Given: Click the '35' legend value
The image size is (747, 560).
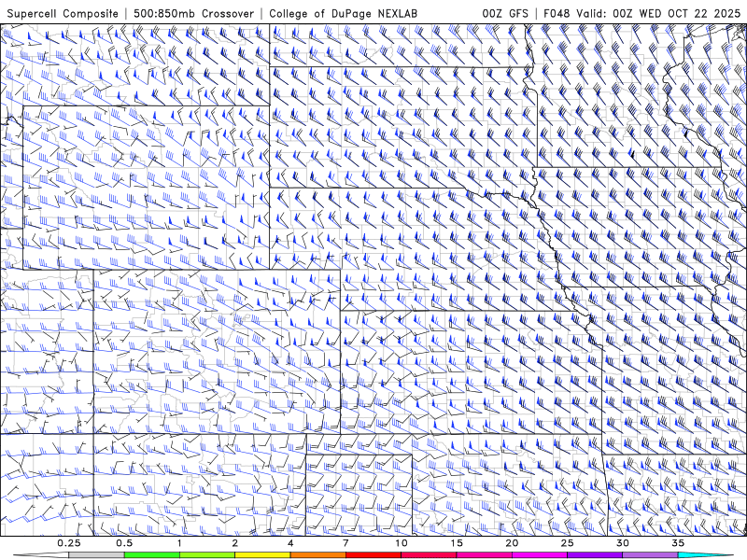Looking at the screenshot, I should (678, 543).
